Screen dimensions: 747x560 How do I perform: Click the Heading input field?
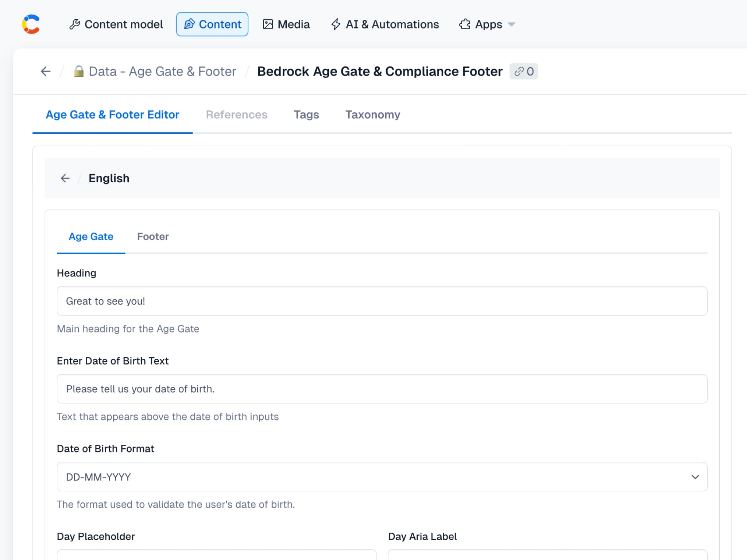(382, 301)
